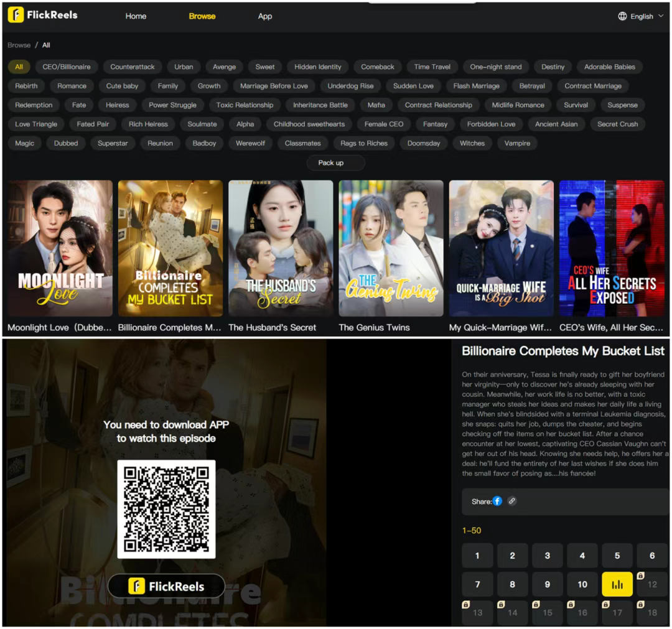This screenshot has height=629, width=672.
Task: Select the All genre filter
Action: click(x=19, y=67)
